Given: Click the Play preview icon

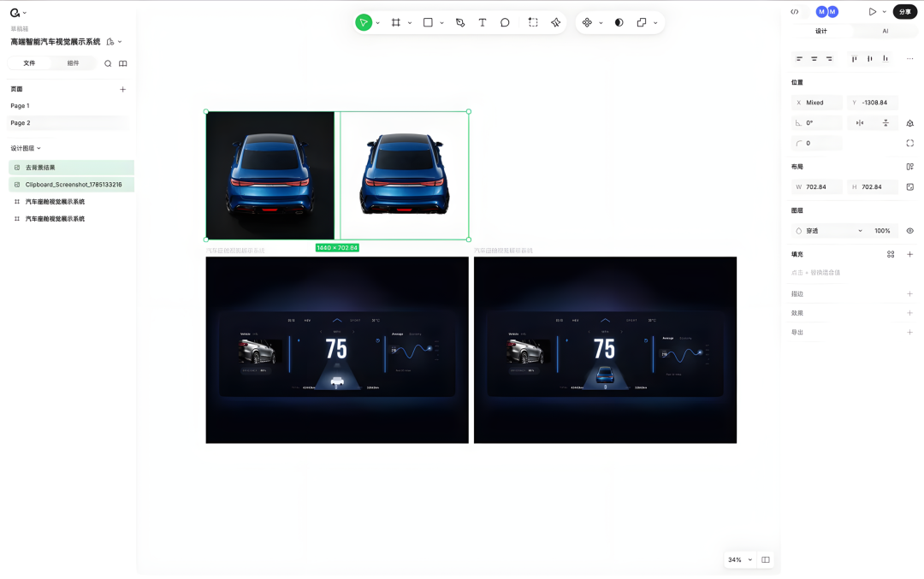Looking at the screenshot, I should pyautogui.click(x=872, y=12).
